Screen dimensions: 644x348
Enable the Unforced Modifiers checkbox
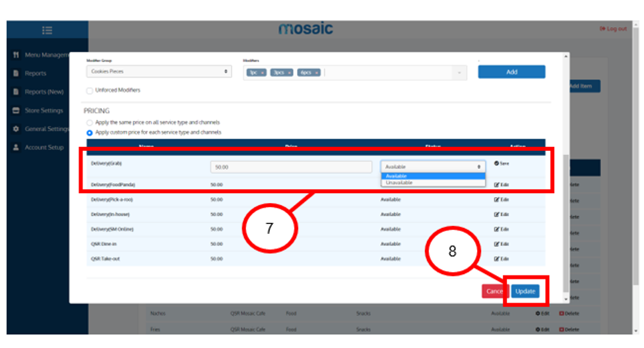[x=90, y=90]
